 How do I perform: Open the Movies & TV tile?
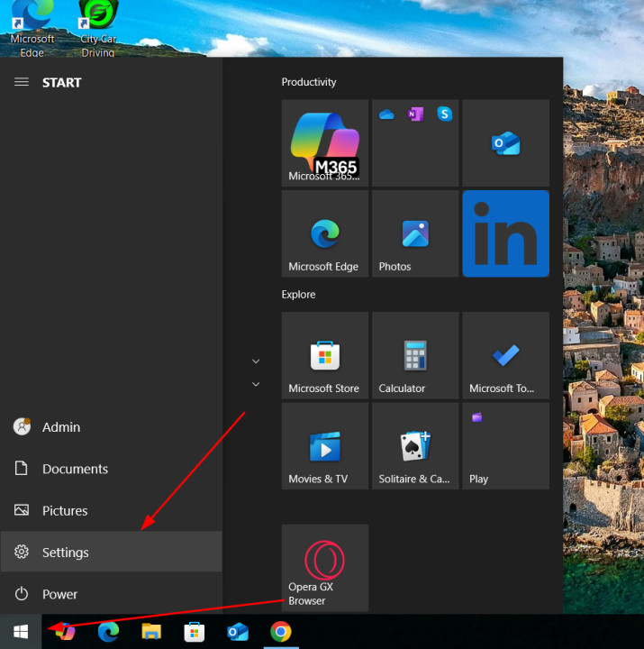[324, 446]
